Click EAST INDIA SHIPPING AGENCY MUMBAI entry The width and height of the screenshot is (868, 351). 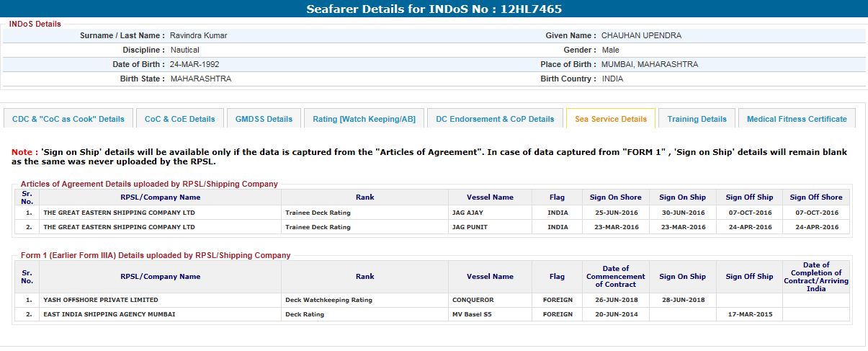point(109,314)
